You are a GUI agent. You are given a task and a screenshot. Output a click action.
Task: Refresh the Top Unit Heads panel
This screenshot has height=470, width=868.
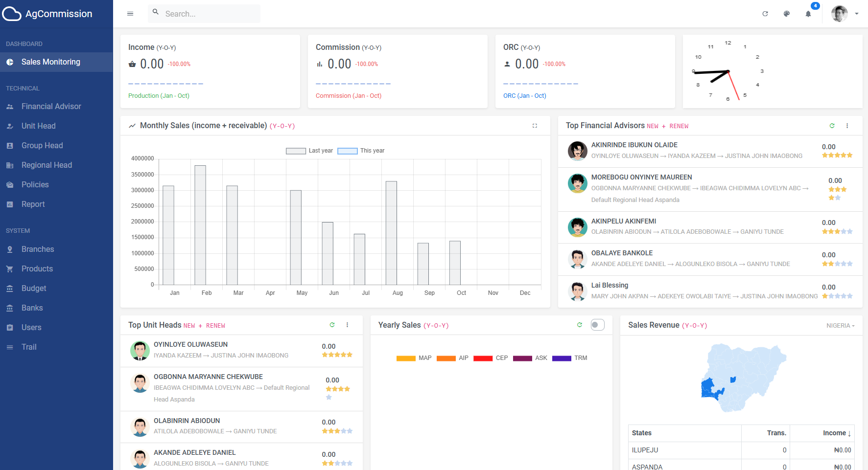point(332,325)
